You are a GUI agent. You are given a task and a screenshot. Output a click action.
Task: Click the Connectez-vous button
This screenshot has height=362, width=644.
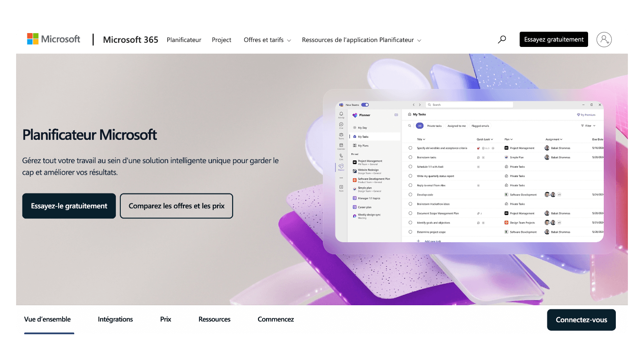point(581,320)
